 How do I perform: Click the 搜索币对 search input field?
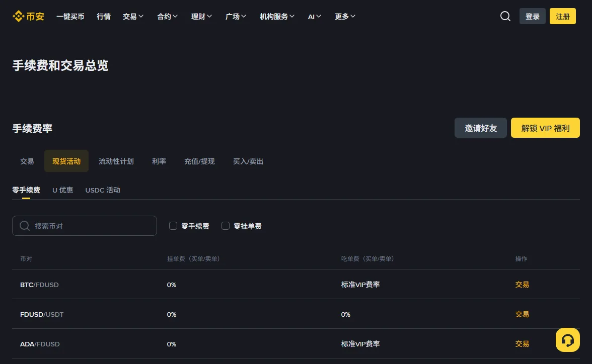85,226
